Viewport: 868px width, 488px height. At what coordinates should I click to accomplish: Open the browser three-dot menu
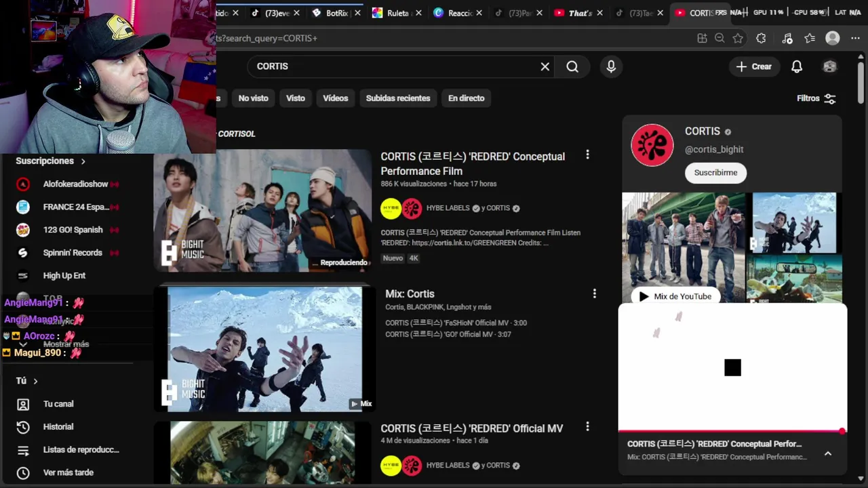click(855, 39)
